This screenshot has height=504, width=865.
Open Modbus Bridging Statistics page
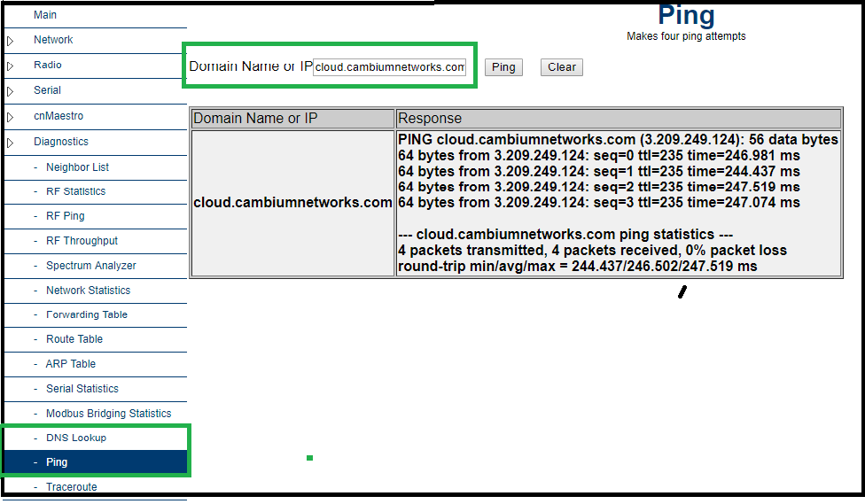[x=109, y=414]
